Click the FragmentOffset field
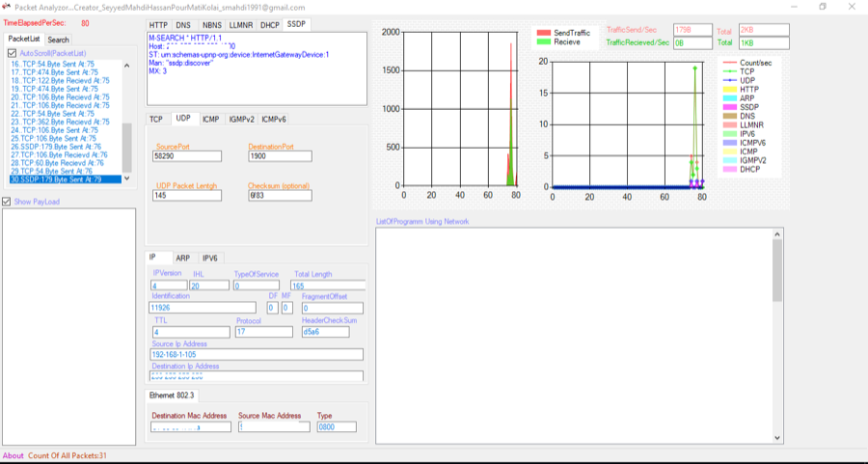The height and width of the screenshot is (464, 868). click(333, 309)
